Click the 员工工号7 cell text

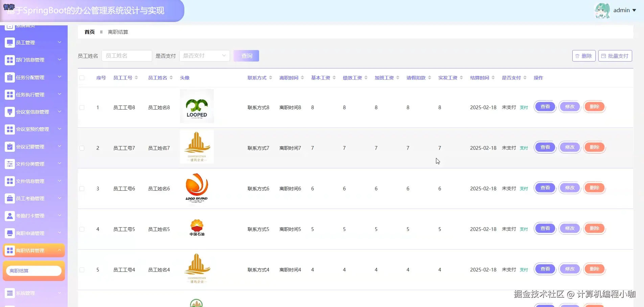(x=124, y=148)
